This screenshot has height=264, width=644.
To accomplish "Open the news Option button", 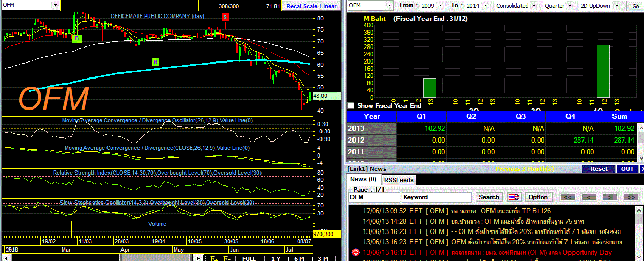I will (x=538, y=197).
